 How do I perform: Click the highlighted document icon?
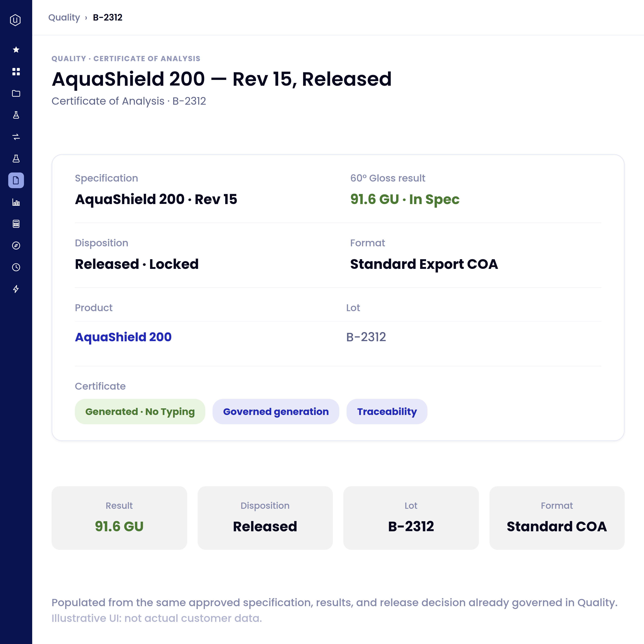(16, 180)
